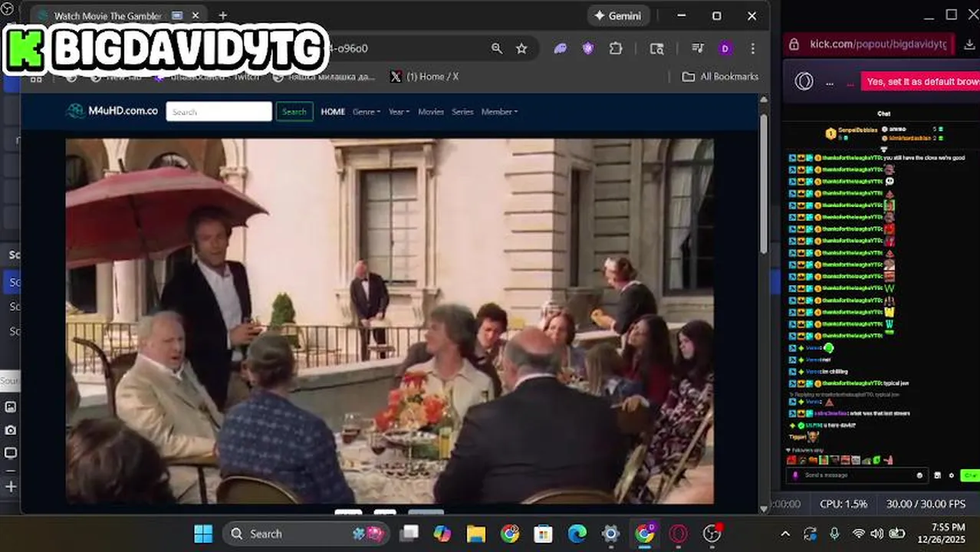Click the plus add icon in OBS panel
Viewport: 980px width, 552px height.
tap(11, 487)
